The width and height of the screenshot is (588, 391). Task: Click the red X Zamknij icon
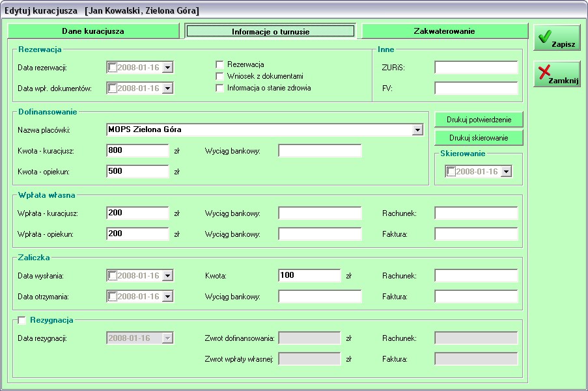pos(544,72)
